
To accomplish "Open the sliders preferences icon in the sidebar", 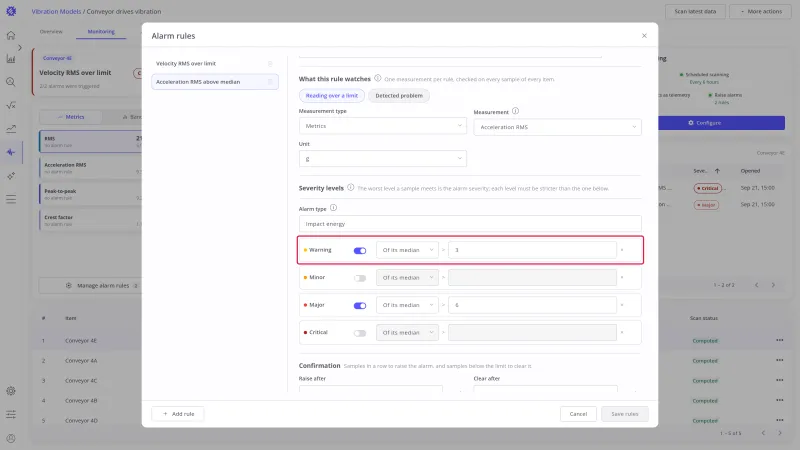I will [11, 414].
